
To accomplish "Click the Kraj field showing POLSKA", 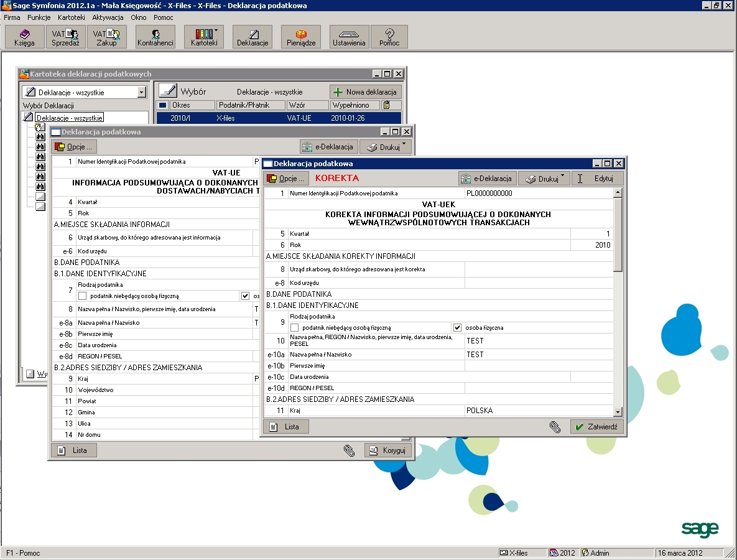I will (539, 411).
